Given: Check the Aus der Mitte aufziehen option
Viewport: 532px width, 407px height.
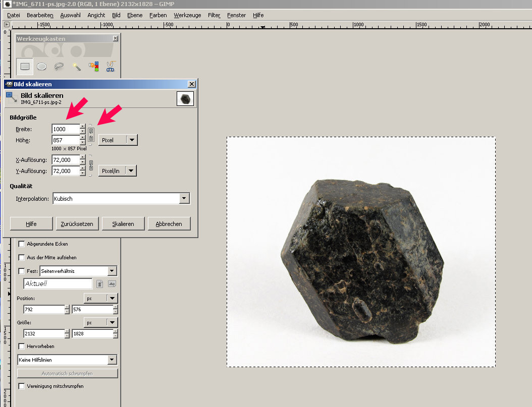Looking at the screenshot, I should pyautogui.click(x=22, y=257).
